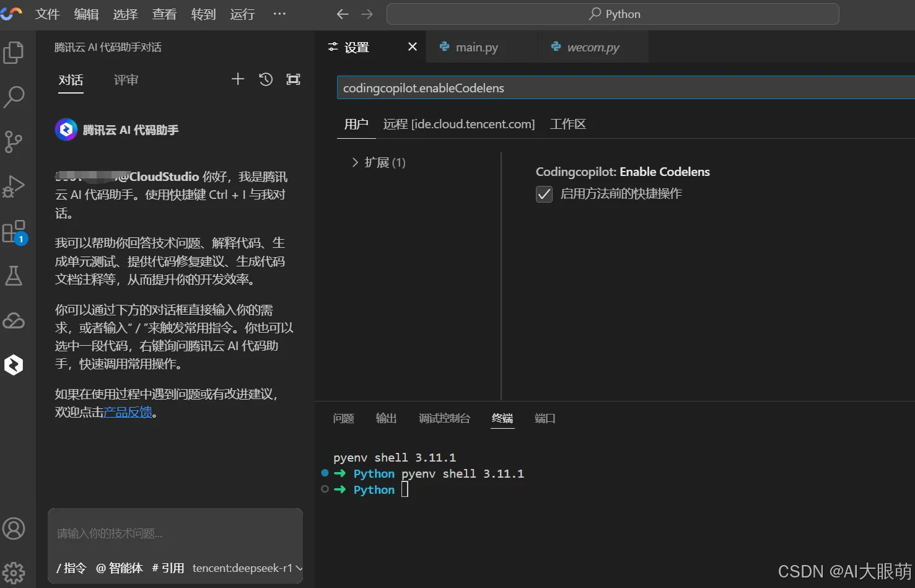
Task: Open the Testing flask icon
Action: tap(14, 276)
